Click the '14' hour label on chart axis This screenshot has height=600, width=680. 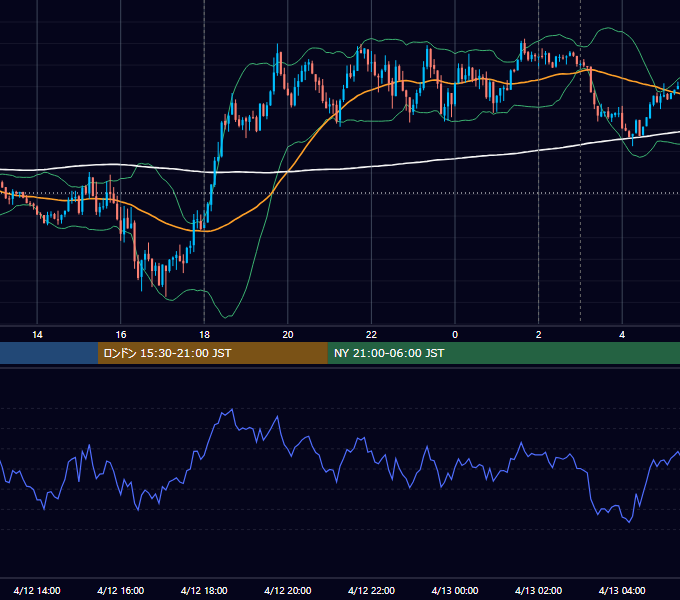(37, 335)
